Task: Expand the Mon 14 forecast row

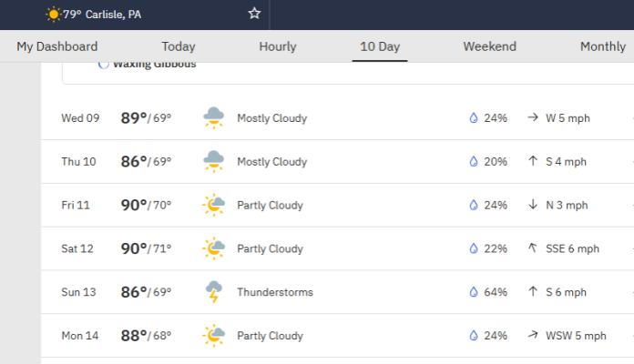Action: 337,336
